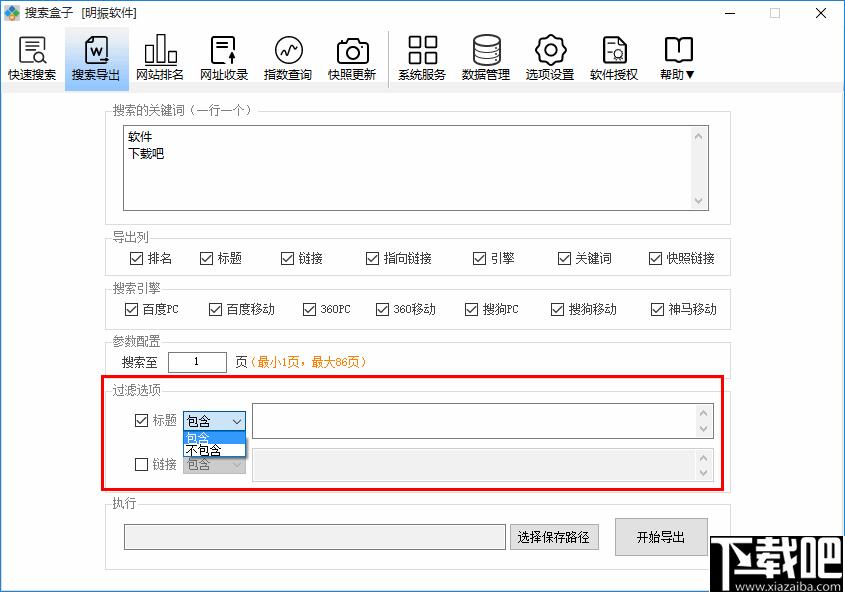
Task: Click the 标题 filter box scroll up arrow
Action: [703, 413]
